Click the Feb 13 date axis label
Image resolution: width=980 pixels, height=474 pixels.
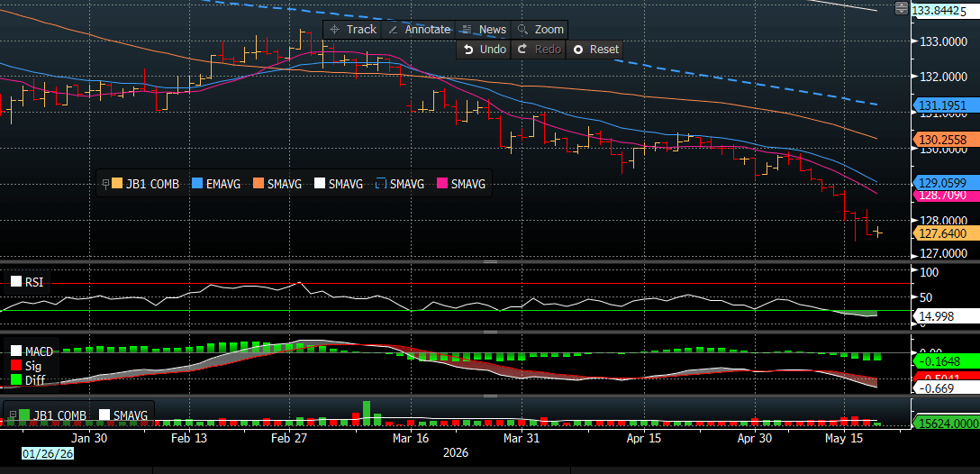[x=189, y=438]
